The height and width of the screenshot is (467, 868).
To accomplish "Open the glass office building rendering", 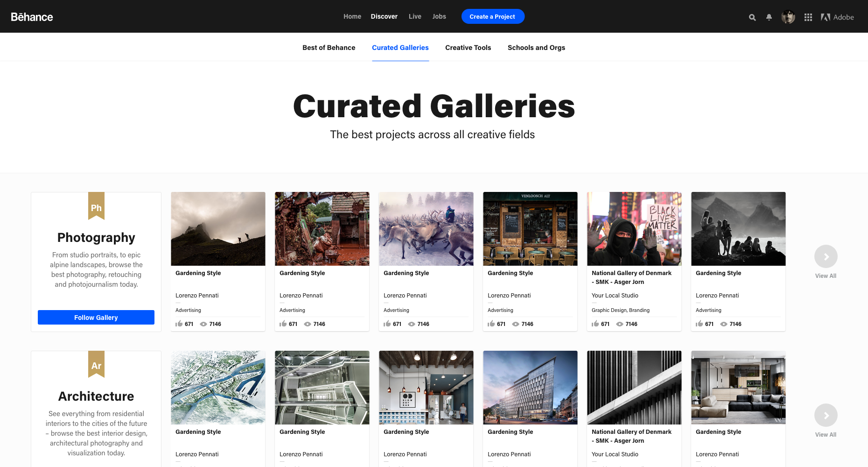I will click(x=530, y=388).
